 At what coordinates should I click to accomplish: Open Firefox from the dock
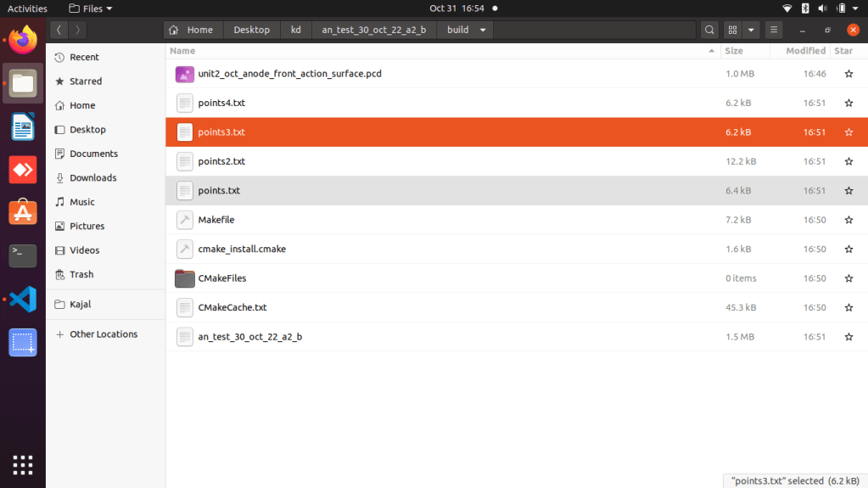tap(23, 40)
